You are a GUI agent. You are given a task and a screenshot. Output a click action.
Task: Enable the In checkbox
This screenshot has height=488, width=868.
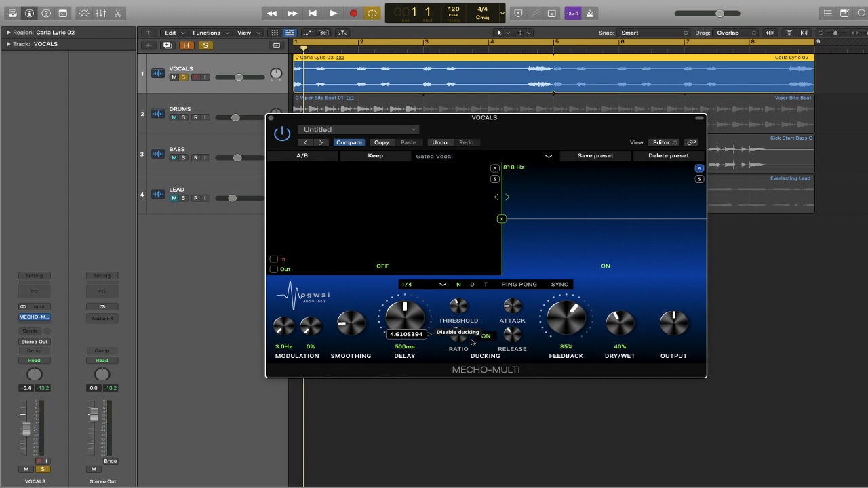(274, 259)
